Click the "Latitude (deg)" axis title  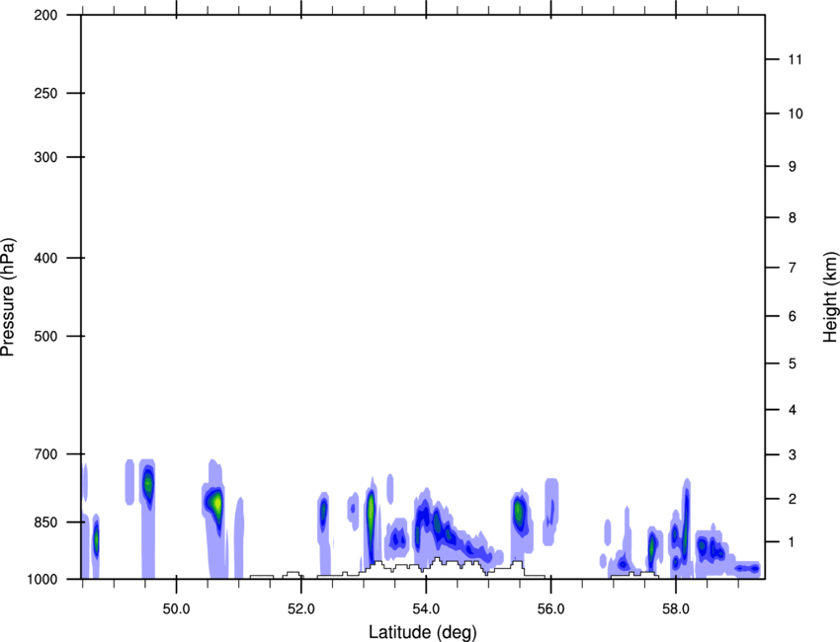422,632
